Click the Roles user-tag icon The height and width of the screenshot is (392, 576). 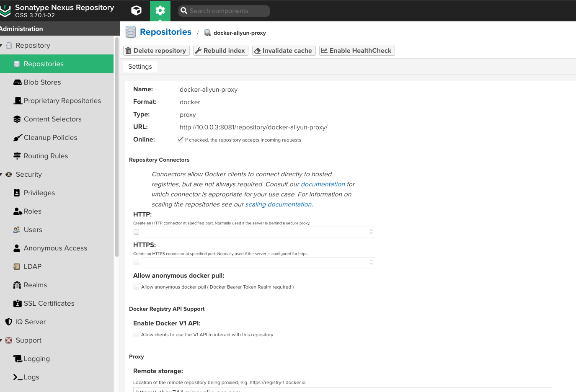(18, 211)
